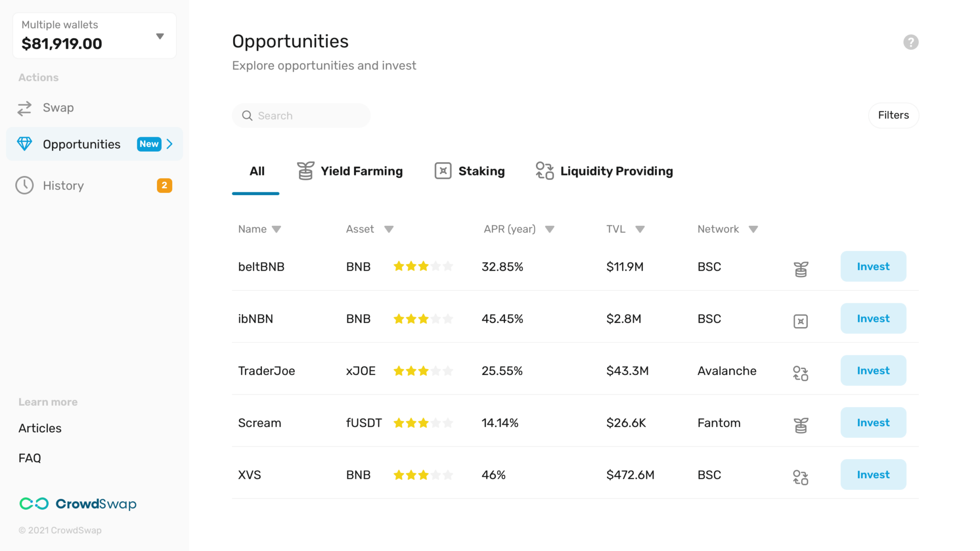Click the Search input field
980x551 pixels.
[x=306, y=116]
